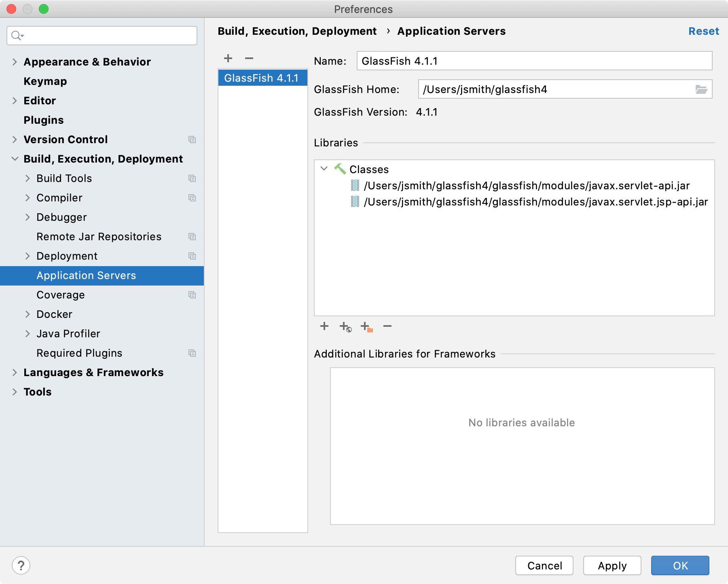Expand the Languages & Frameworks section
This screenshot has width=728, height=584.
15,372
